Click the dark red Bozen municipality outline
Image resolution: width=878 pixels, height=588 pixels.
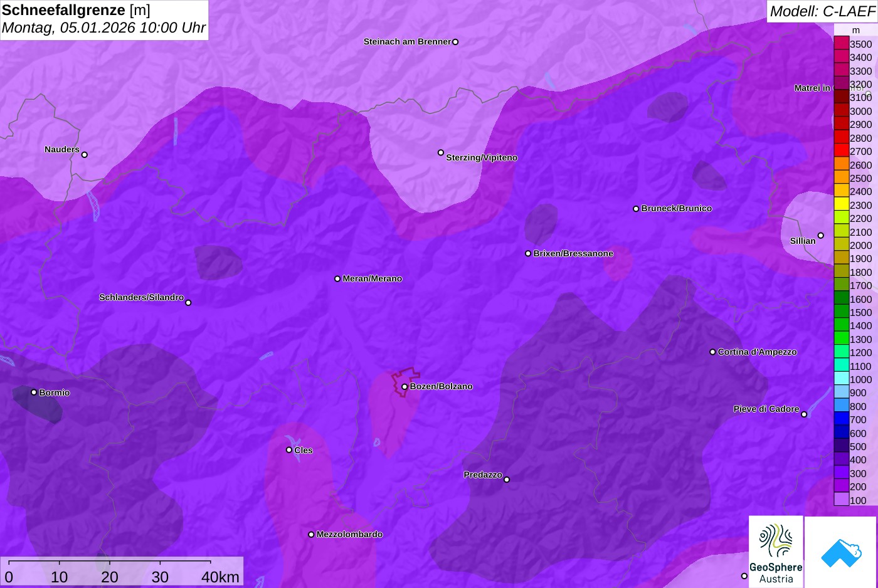coord(406,381)
